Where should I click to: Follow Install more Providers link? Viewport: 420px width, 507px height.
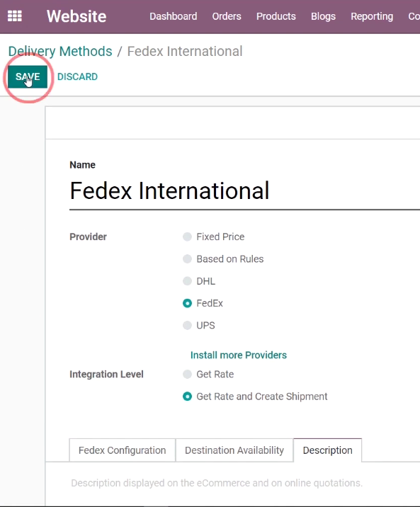(238, 355)
